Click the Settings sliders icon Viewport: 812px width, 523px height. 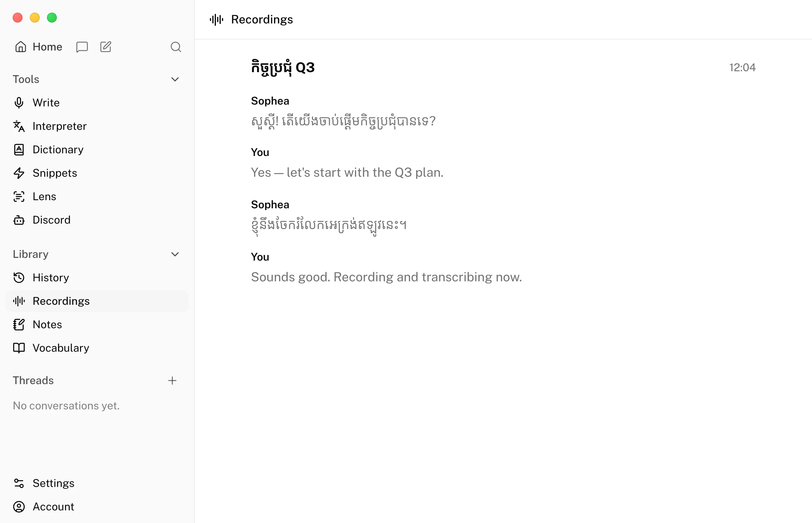[x=19, y=483]
